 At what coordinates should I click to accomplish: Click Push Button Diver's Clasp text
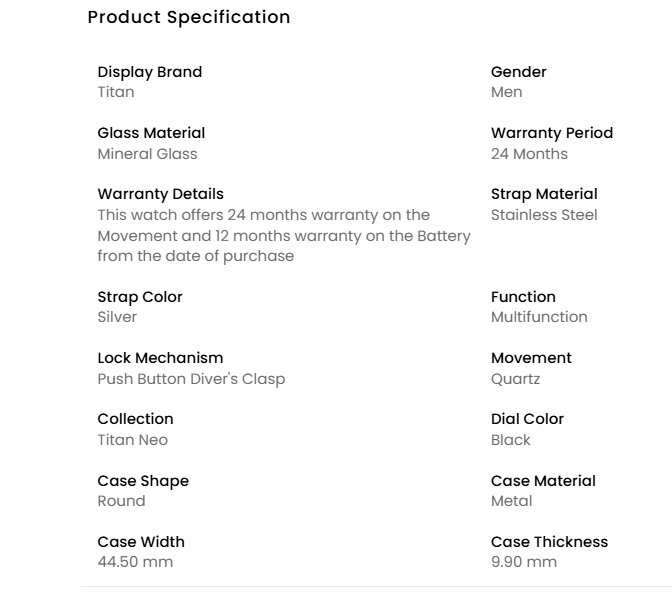[x=191, y=379]
